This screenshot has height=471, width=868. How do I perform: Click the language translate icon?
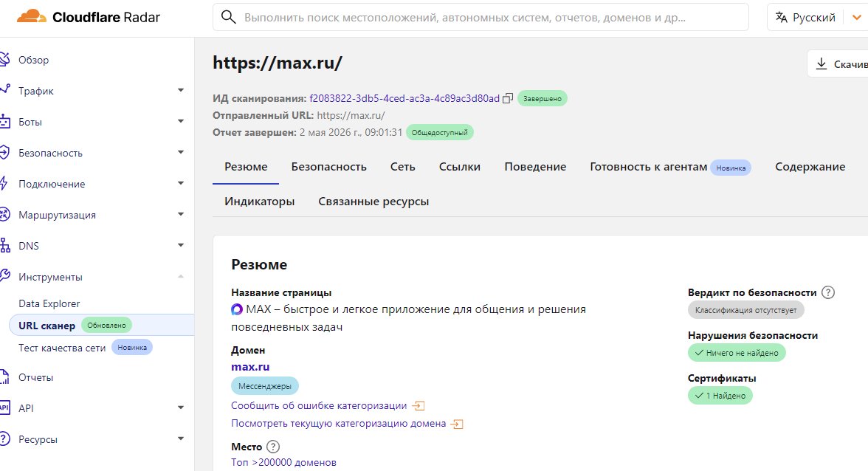click(781, 17)
